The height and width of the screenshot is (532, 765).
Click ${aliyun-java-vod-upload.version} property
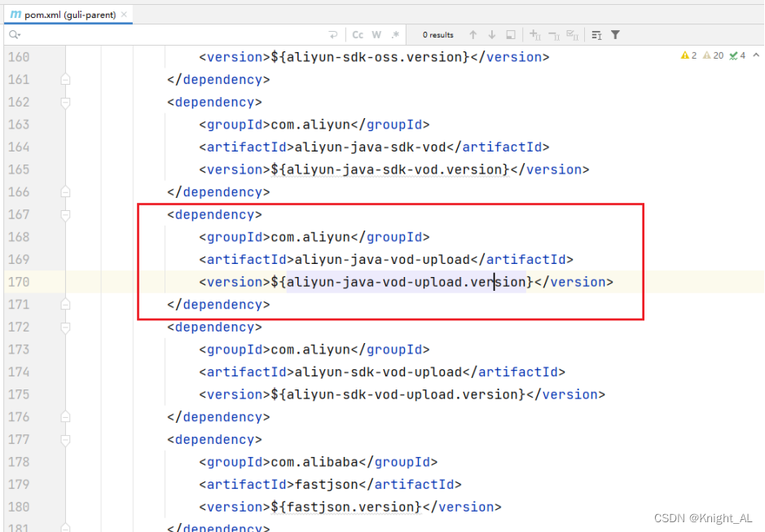pos(402,282)
